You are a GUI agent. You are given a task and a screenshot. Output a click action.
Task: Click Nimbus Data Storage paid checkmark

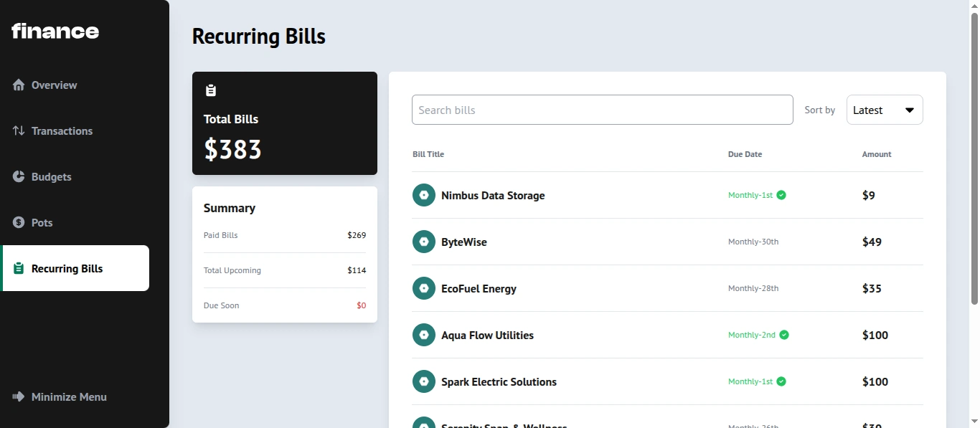tap(781, 195)
